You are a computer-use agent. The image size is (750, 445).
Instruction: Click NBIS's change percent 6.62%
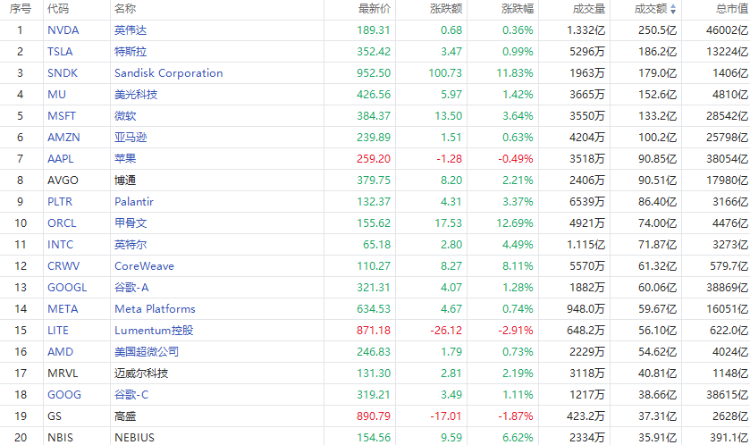pyautogui.click(x=518, y=438)
